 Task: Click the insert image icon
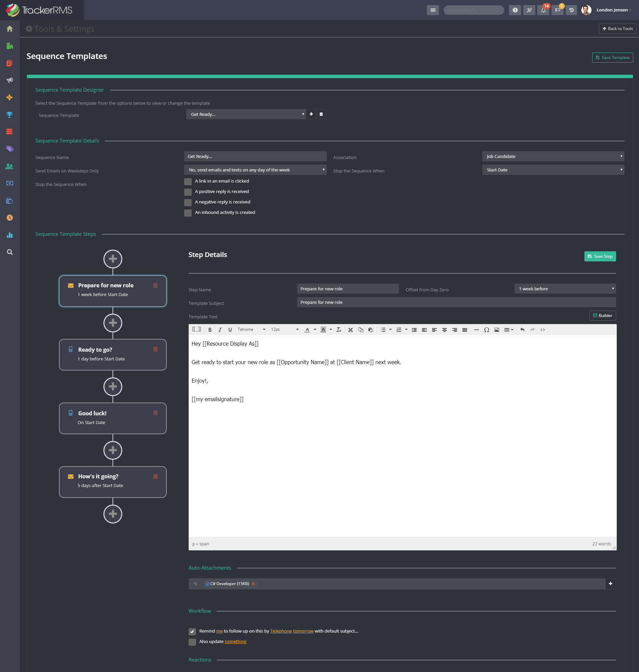point(497,329)
